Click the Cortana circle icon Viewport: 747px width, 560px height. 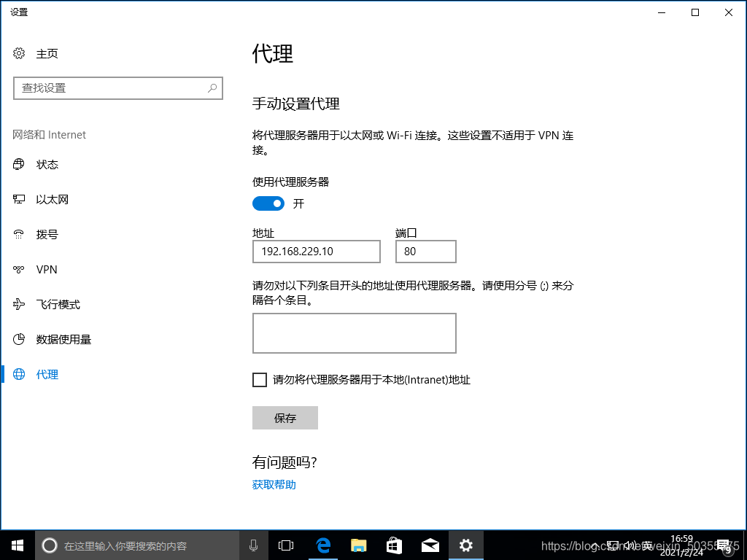pos(50,545)
